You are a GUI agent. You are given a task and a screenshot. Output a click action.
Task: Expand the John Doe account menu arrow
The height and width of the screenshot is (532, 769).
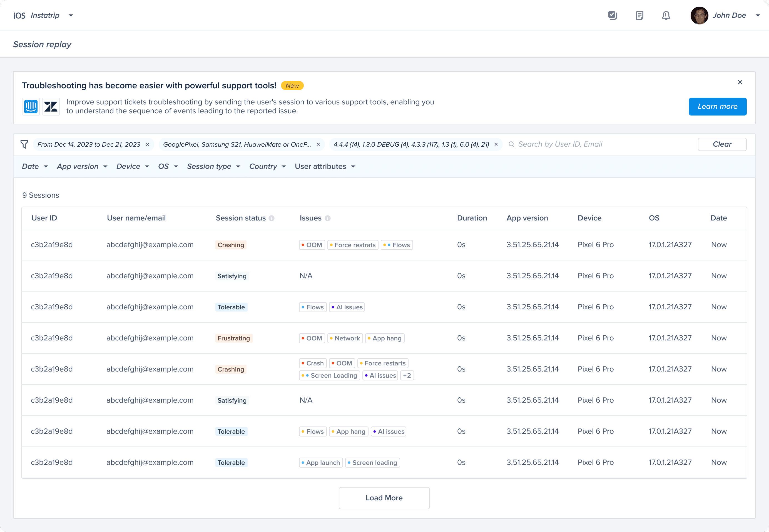coord(758,15)
